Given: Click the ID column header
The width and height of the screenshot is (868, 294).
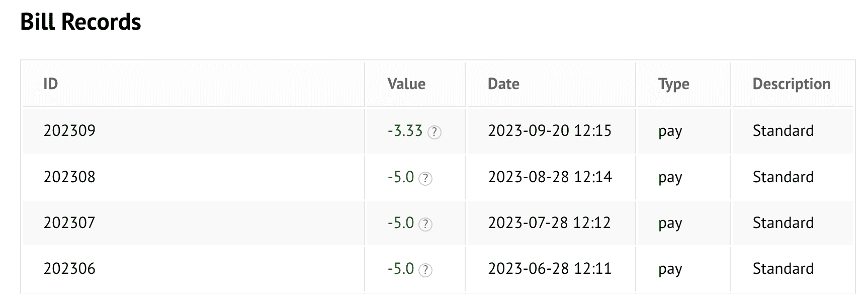Looking at the screenshot, I should tap(51, 84).
